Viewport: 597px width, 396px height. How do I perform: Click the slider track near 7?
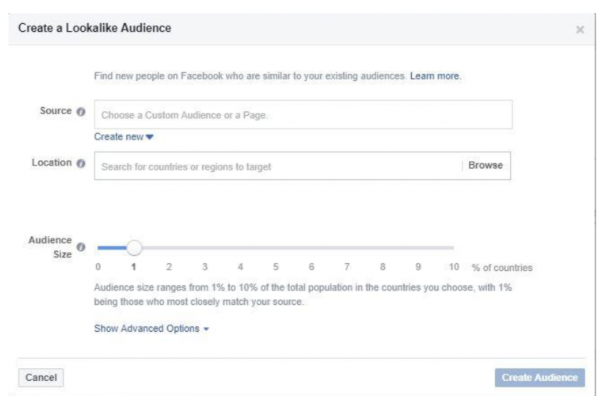[347, 248]
